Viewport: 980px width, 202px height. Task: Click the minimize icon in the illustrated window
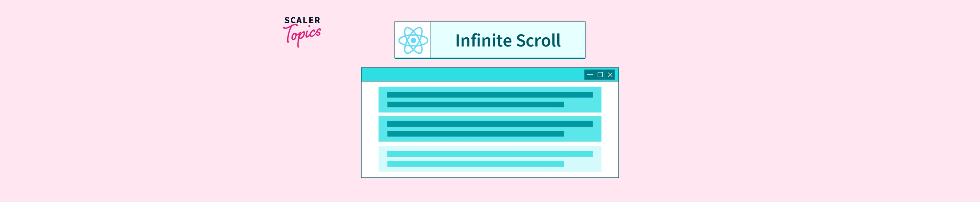tap(590, 75)
